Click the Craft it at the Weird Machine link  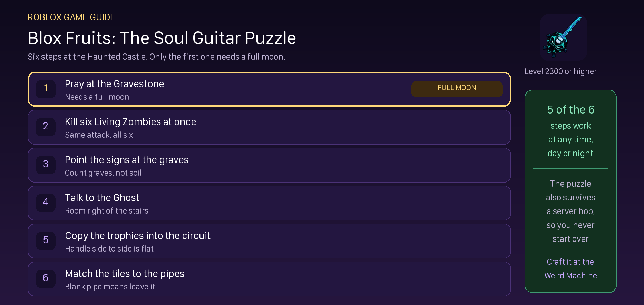570,269
